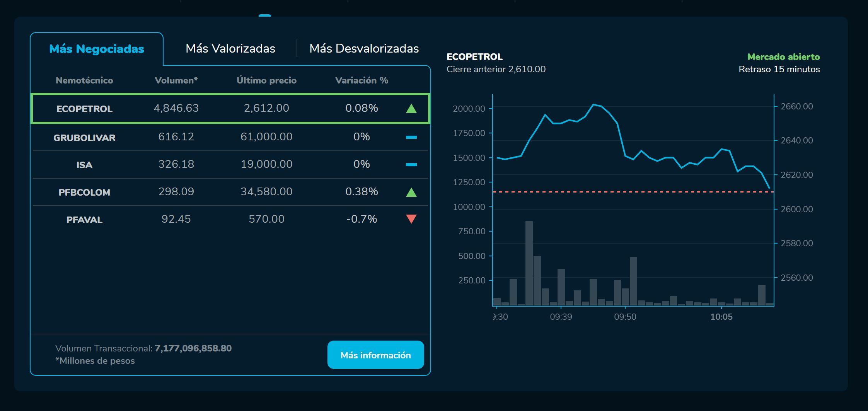The width and height of the screenshot is (868, 411).
Task: Switch to Más Valorizadas tab
Action: pos(230,49)
